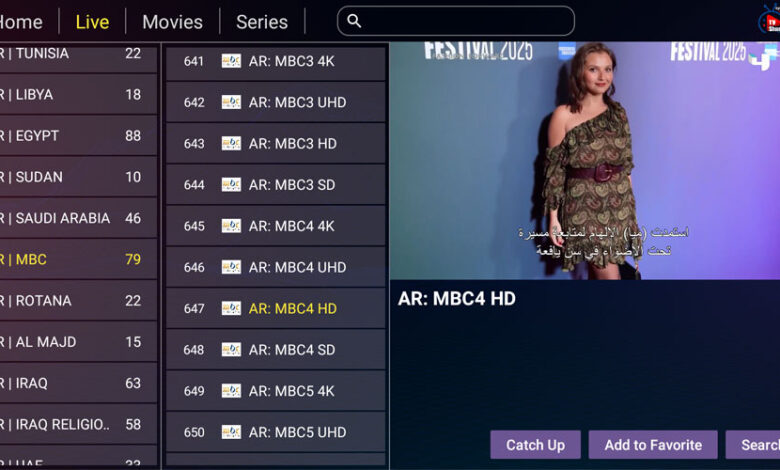780x470 pixels.
Task: Open the Live tab
Action: [x=92, y=22]
